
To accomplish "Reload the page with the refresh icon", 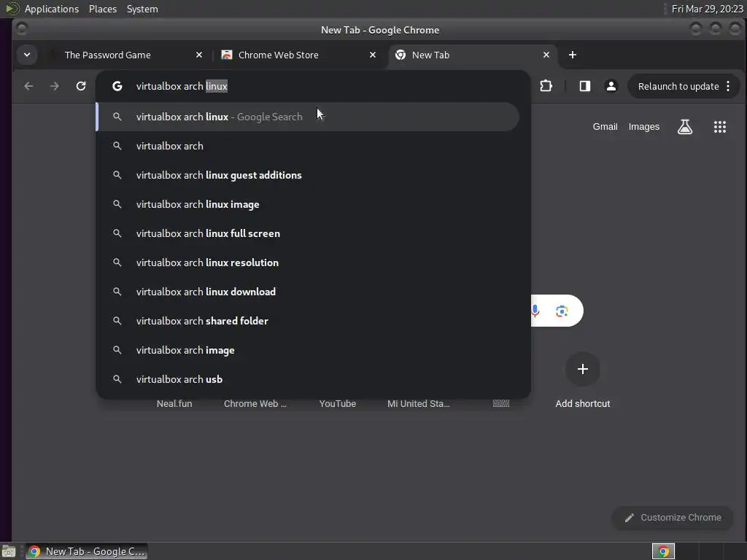I will (81, 86).
